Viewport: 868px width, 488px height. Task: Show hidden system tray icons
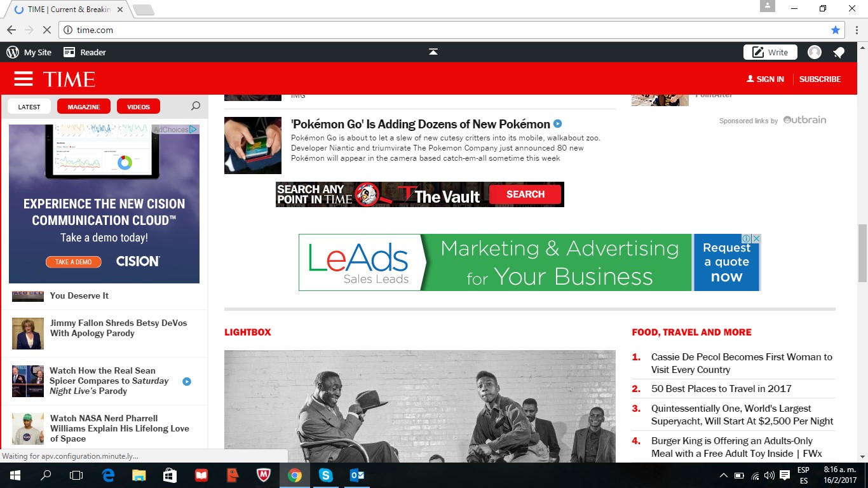point(723,475)
